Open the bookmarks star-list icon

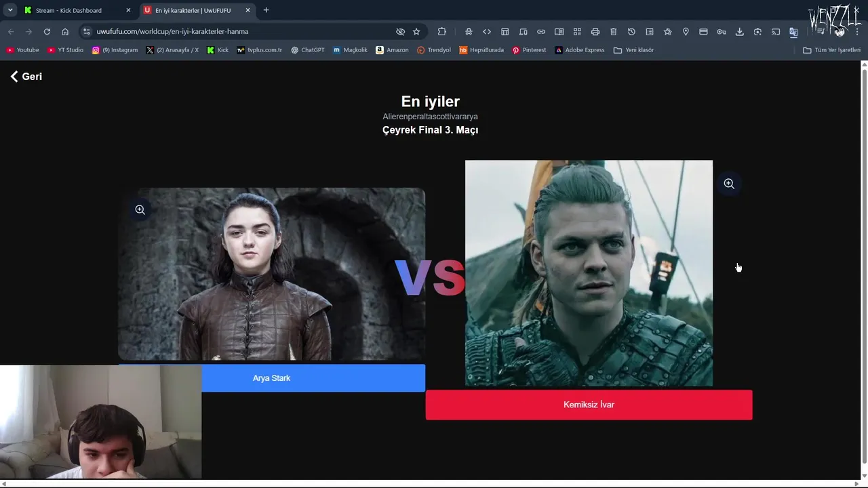click(668, 31)
